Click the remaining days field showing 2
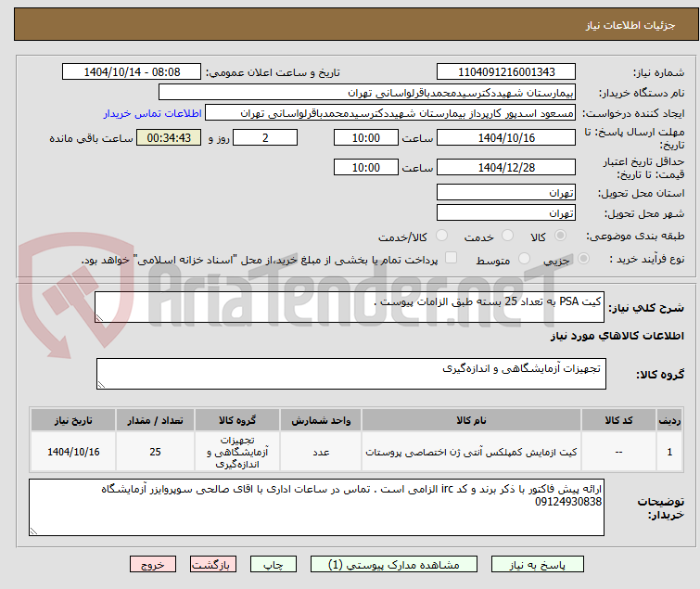The image size is (700, 589). [x=265, y=137]
